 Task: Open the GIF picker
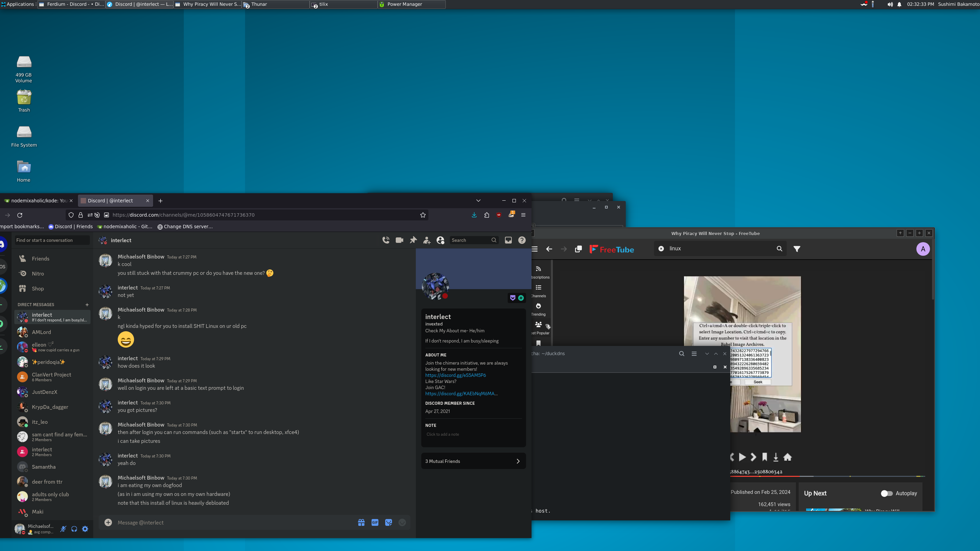(375, 522)
